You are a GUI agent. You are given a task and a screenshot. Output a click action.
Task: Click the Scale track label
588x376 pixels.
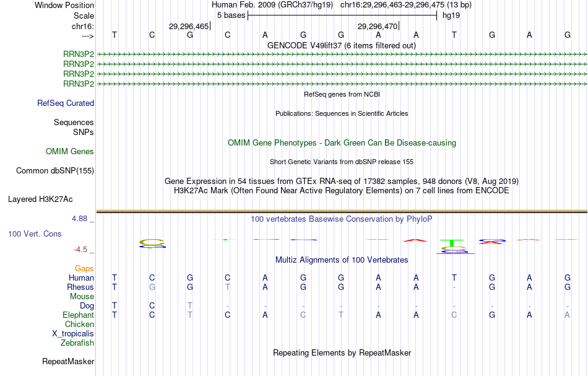tap(84, 15)
